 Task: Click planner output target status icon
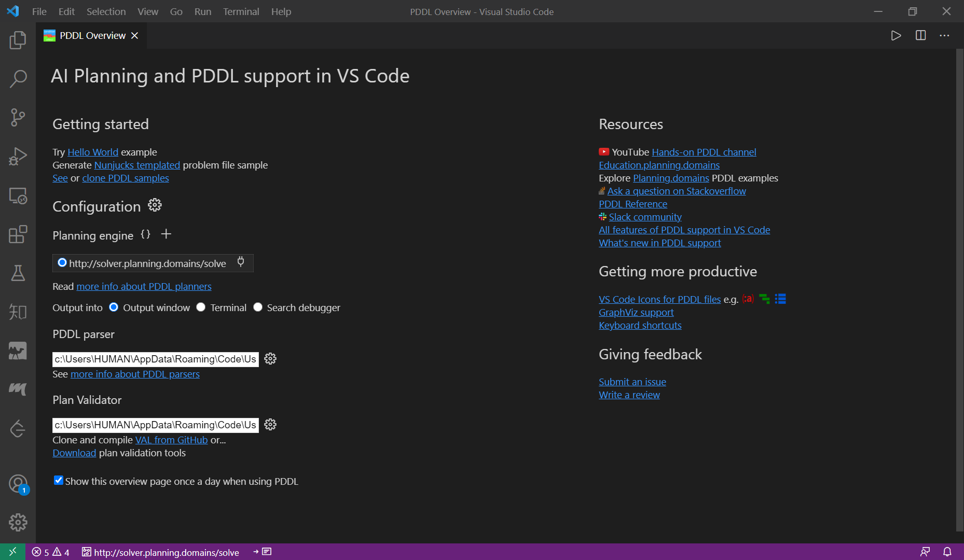coord(262,552)
